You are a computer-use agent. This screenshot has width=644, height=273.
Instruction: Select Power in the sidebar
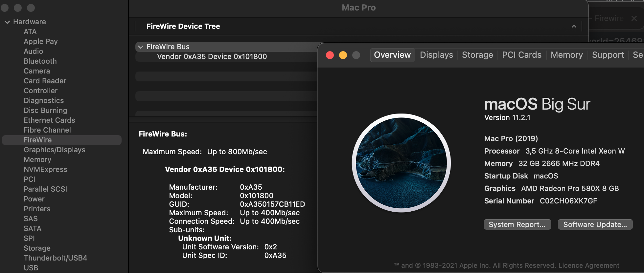point(34,199)
